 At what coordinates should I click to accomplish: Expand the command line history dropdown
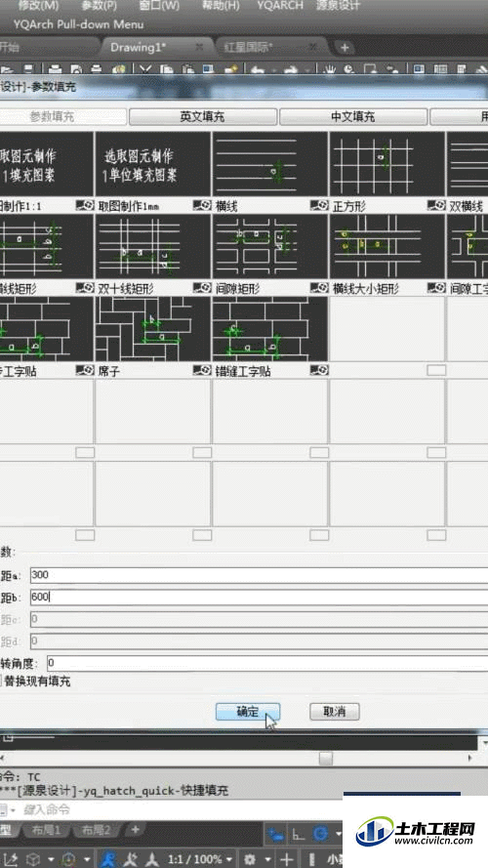14,810
